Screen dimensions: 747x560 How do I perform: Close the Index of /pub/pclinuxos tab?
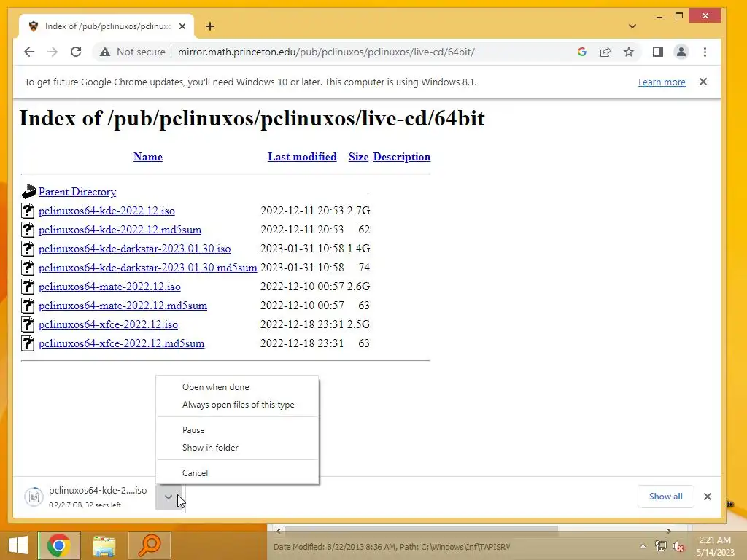pos(182,26)
